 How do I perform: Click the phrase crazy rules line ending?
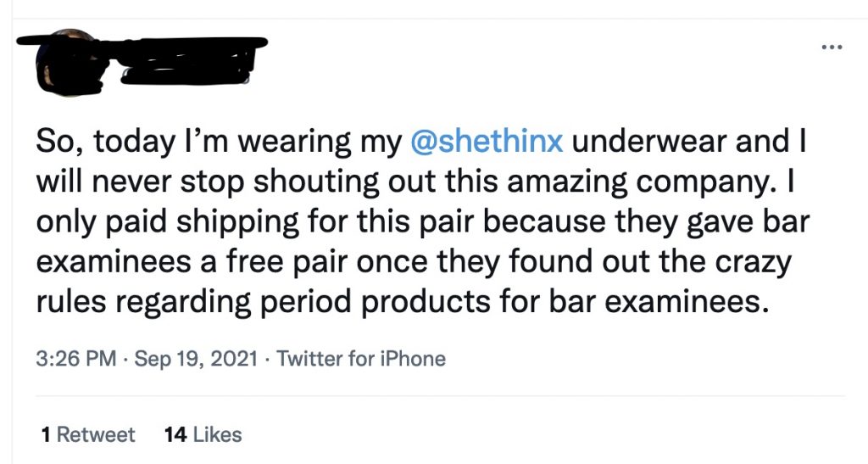click(x=753, y=262)
